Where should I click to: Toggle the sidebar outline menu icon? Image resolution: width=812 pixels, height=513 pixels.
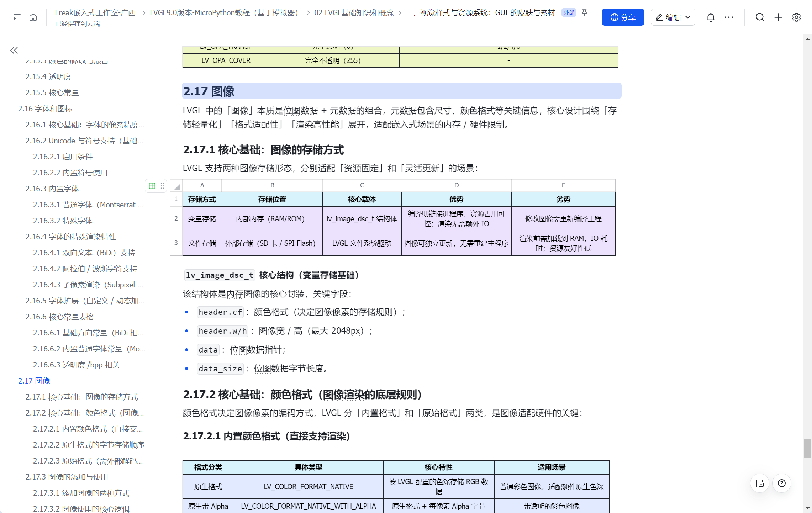pyautogui.click(x=17, y=17)
